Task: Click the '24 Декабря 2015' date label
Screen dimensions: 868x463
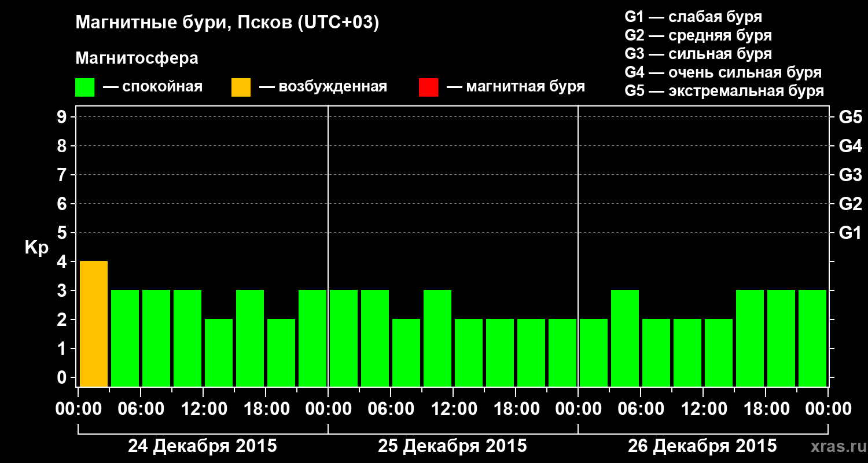Action: (203, 446)
